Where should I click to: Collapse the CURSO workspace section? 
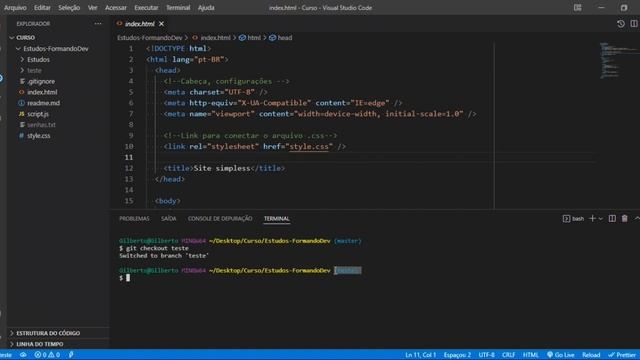tap(25, 38)
